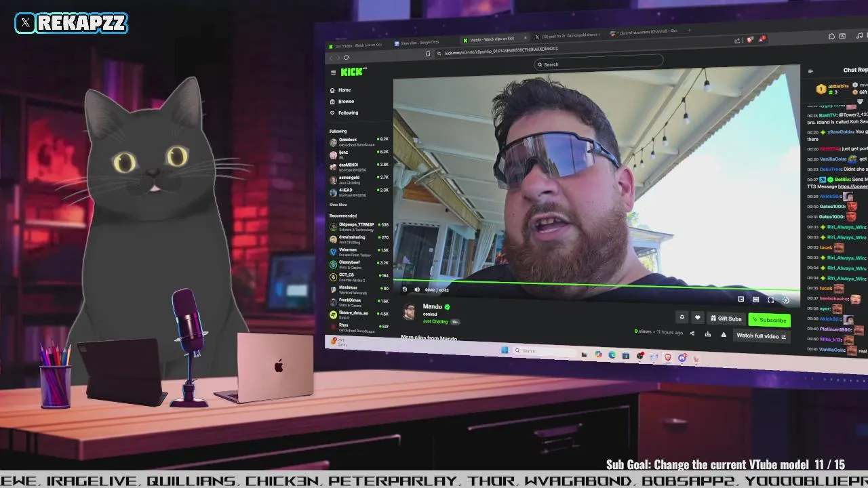
Task: Open the Velarman recommended channel
Action: 359,251
